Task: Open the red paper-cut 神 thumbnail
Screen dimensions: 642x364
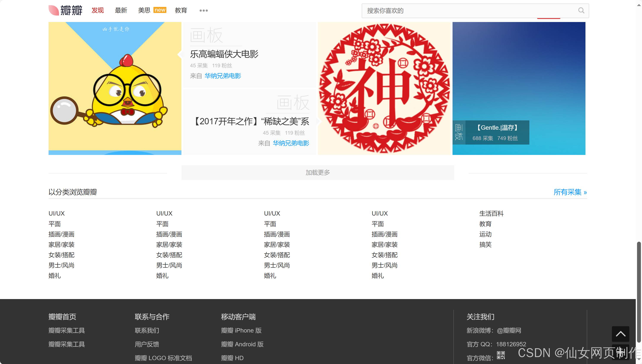Action: click(384, 88)
